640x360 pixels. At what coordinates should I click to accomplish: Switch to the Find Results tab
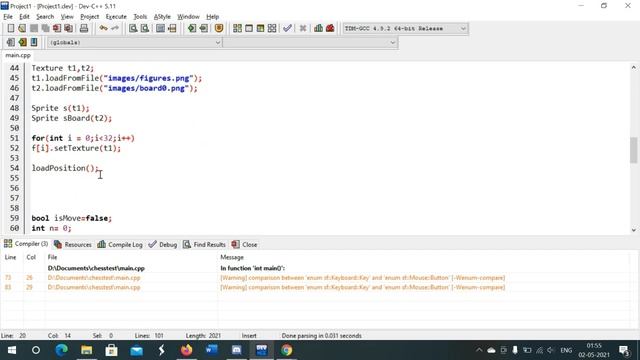[x=204, y=244]
